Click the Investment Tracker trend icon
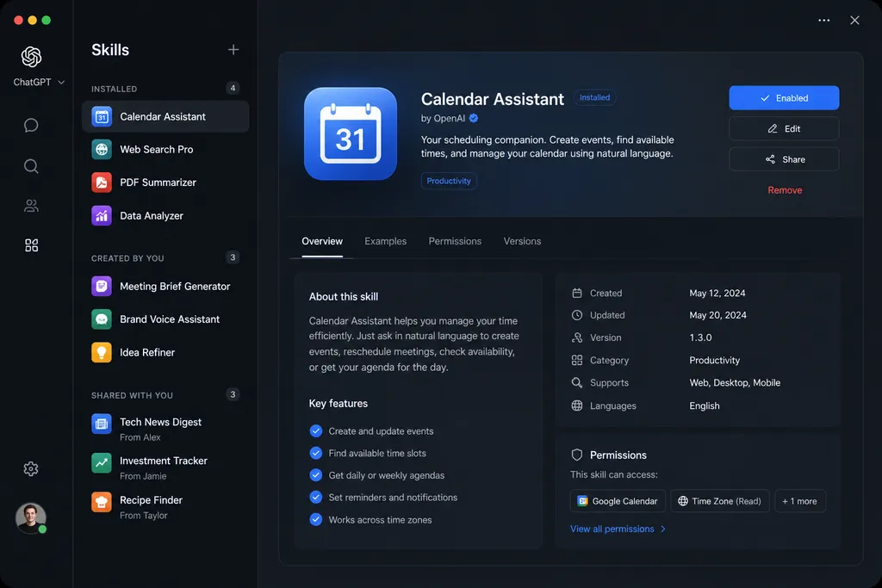The height and width of the screenshot is (588, 882). (102, 462)
